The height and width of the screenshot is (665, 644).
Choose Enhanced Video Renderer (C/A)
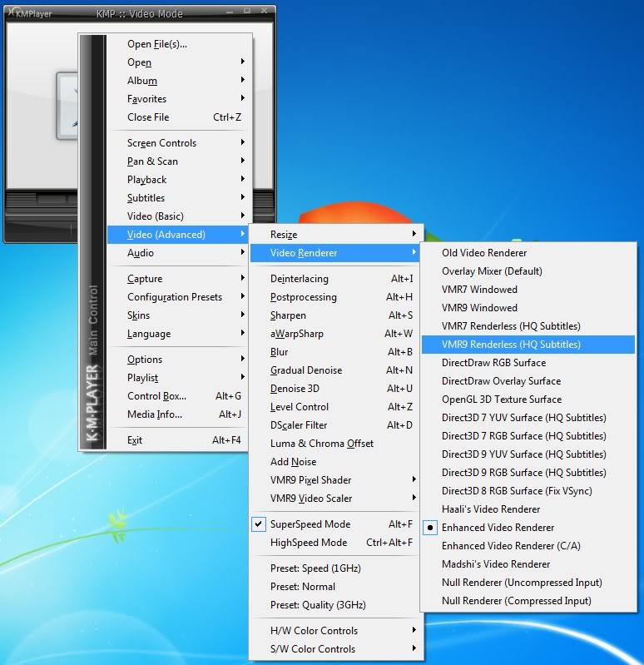coord(528,546)
